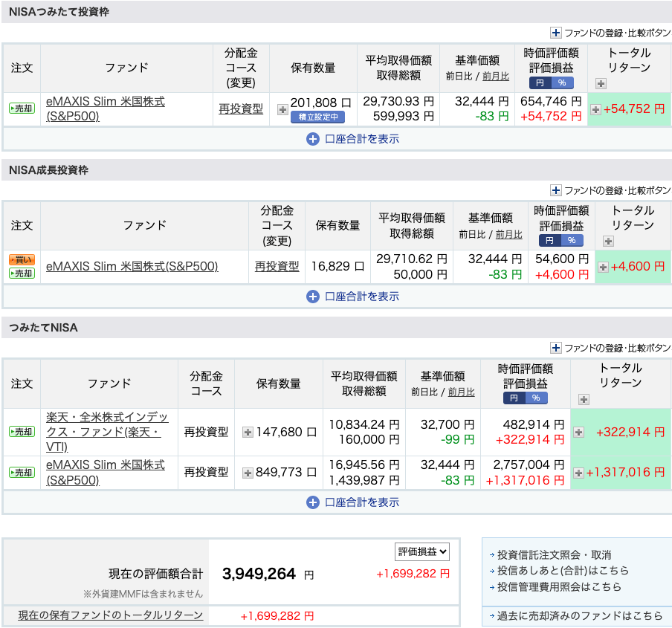Expand トータルリターン header plus in つみたてNISA table
This screenshot has width=672, height=628.
[584, 400]
